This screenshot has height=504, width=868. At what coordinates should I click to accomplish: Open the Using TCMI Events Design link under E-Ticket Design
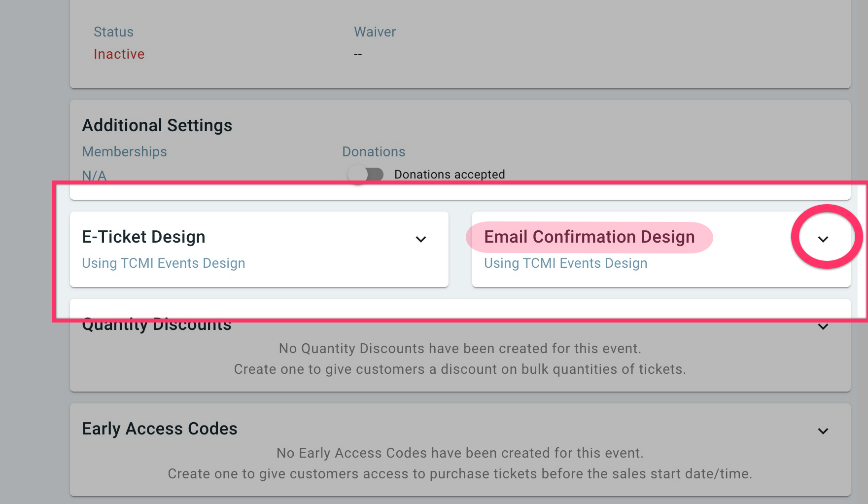coord(164,263)
